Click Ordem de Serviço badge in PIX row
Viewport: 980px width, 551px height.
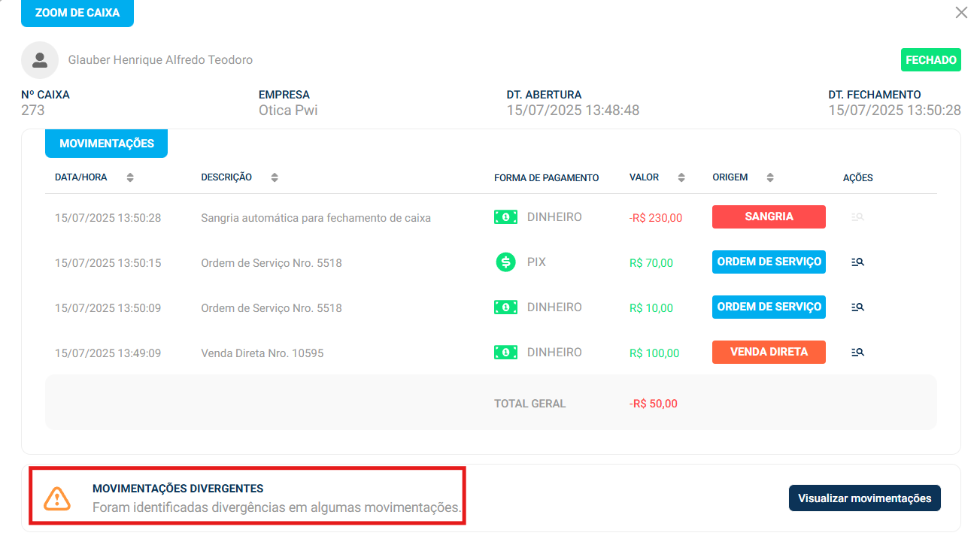(769, 262)
